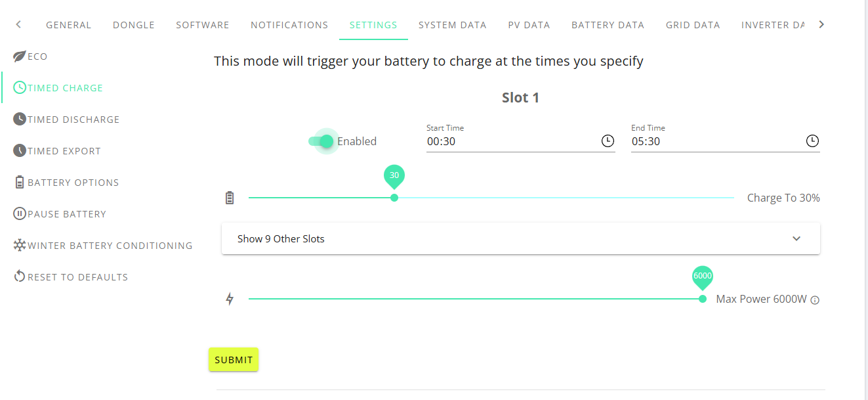This screenshot has height=400, width=868.
Task: Open the End Time clock picker
Action: [812, 141]
